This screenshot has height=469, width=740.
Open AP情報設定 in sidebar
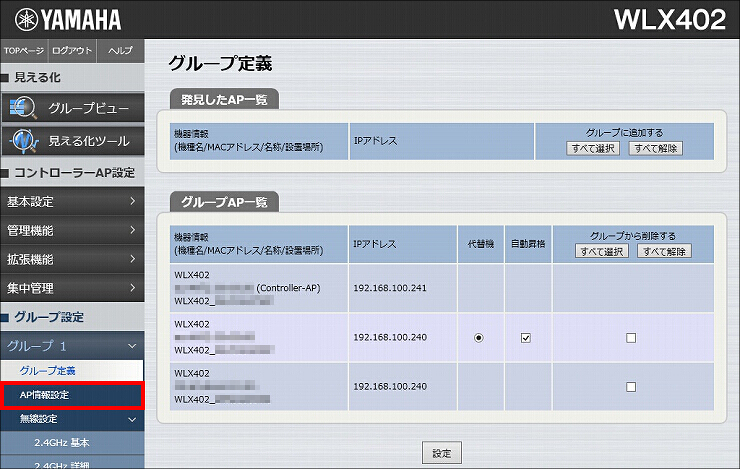click(72, 395)
